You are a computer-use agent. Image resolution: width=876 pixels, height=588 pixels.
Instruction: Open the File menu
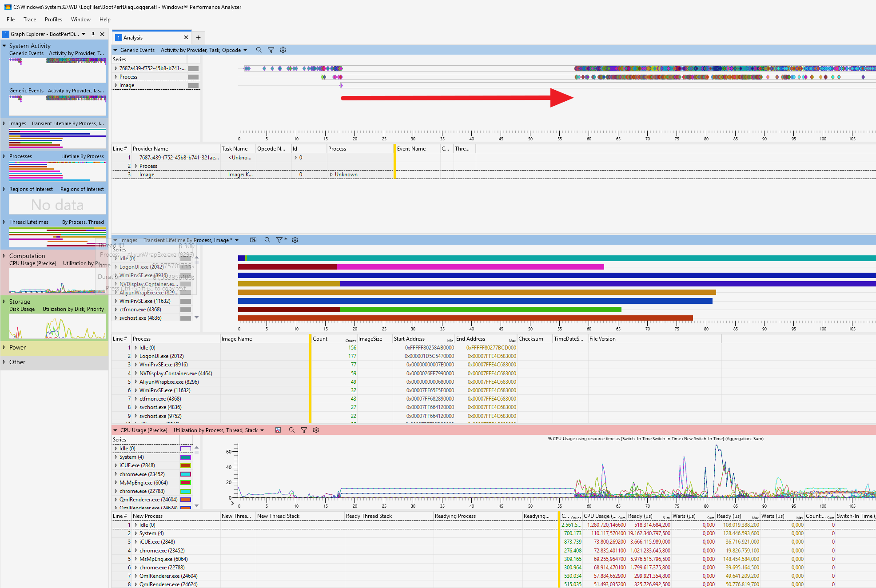point(11,20)
